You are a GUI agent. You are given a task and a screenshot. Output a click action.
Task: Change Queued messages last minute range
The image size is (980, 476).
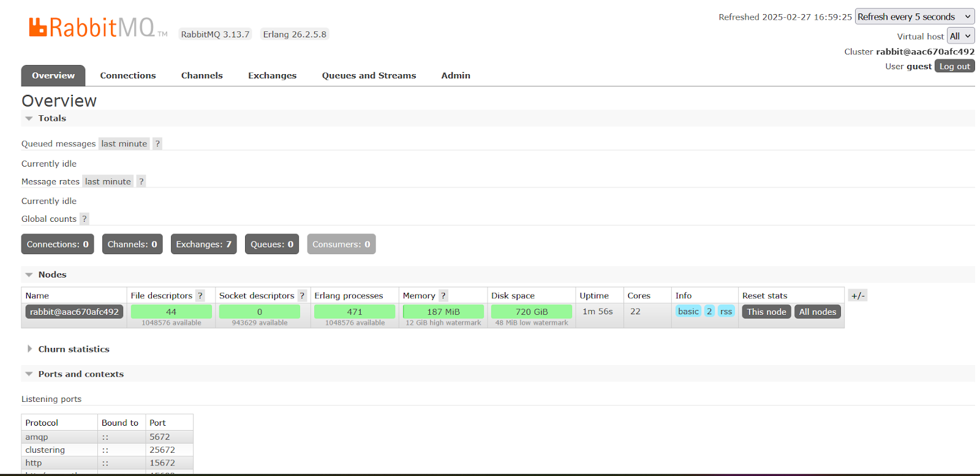pos(124,143)
